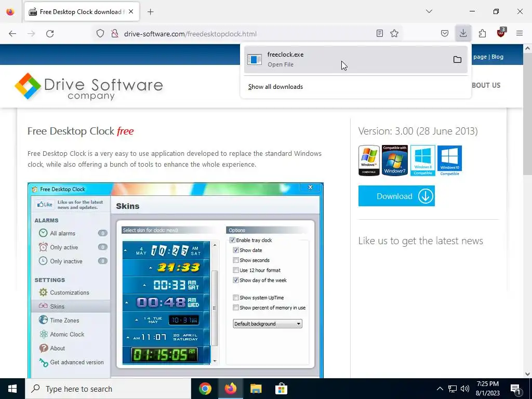This screenshot has height=399, width=532.
Task: Reload the current page
Action: (x=50, y=34)
